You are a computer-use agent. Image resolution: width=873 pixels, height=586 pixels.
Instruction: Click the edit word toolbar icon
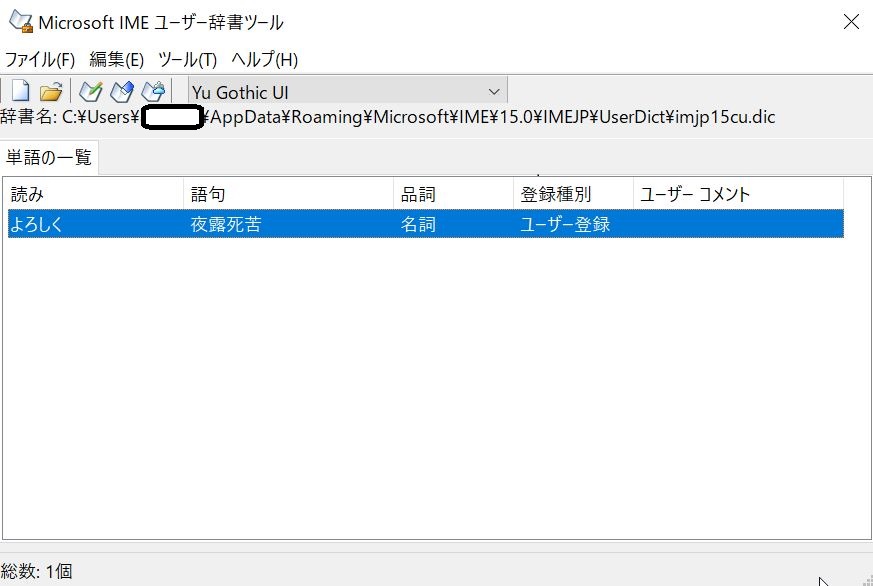[122, 91]
